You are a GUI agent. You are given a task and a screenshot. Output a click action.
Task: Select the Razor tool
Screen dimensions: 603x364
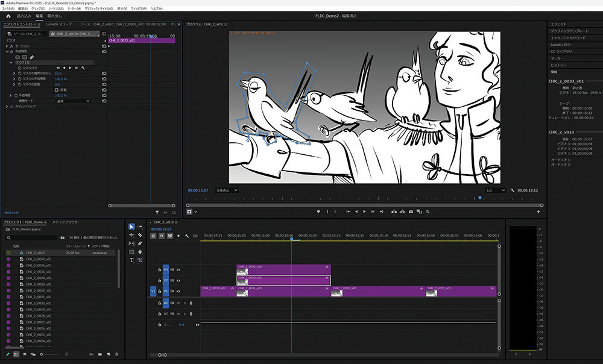[140, 235]
